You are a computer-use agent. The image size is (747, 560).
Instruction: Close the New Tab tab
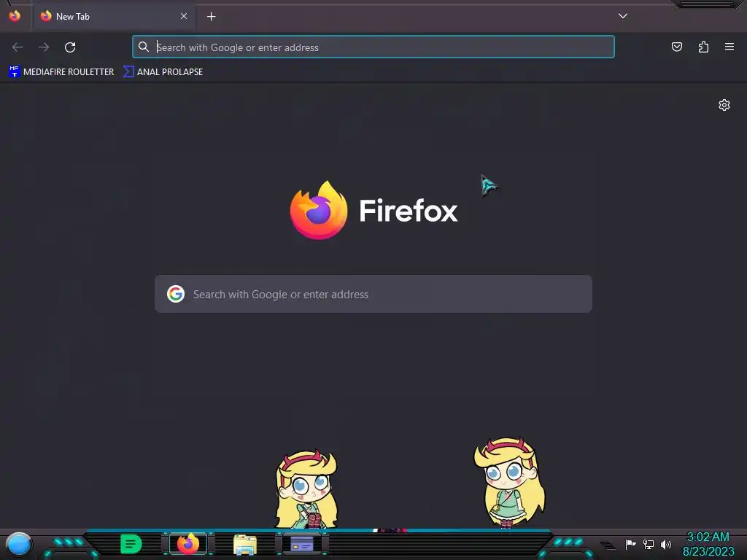click(x=184, y=16)
